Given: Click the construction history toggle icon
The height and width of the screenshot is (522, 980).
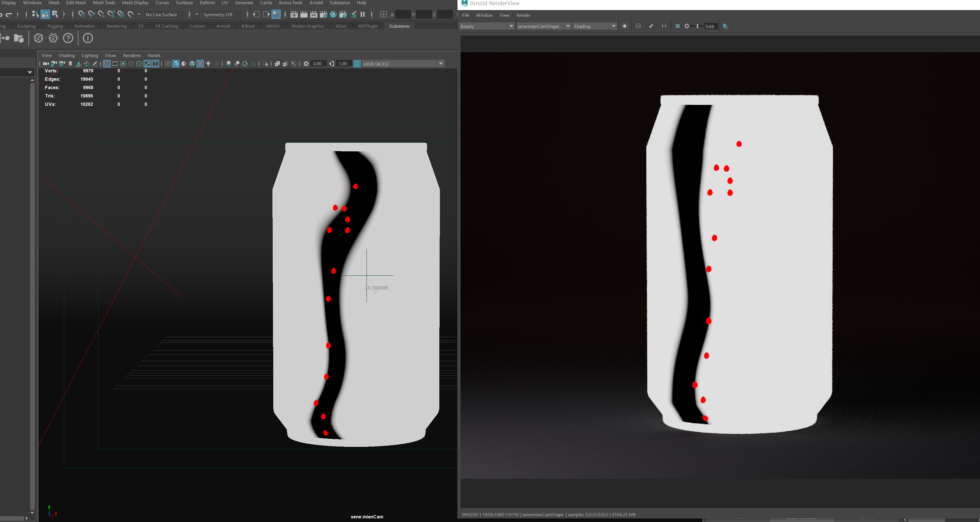Looking at the screenshot, I should (276, 15).
